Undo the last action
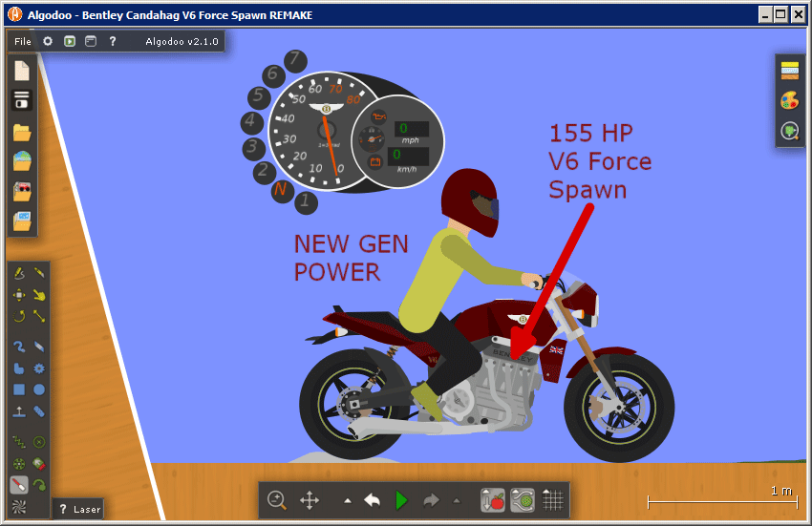812x526 pixels. [372, 500]
